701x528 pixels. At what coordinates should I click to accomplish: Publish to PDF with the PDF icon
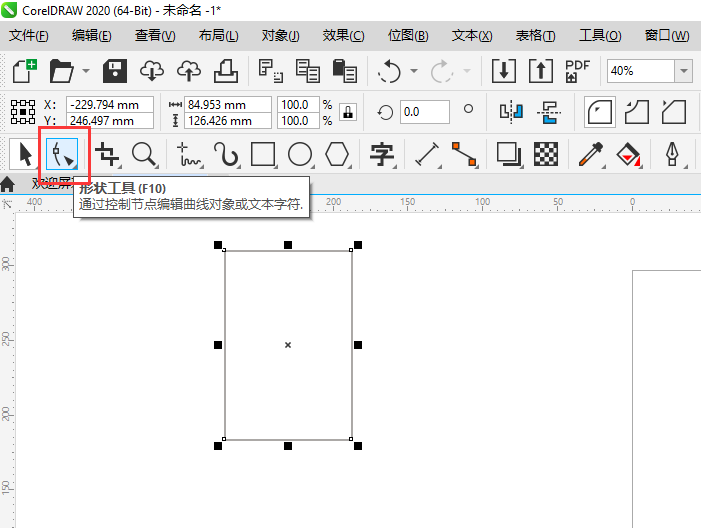click(x=577, y=71)
